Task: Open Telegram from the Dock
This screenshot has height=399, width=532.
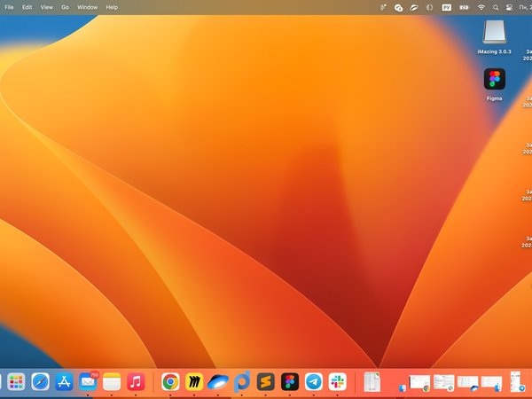Action: tap(314, 382)
